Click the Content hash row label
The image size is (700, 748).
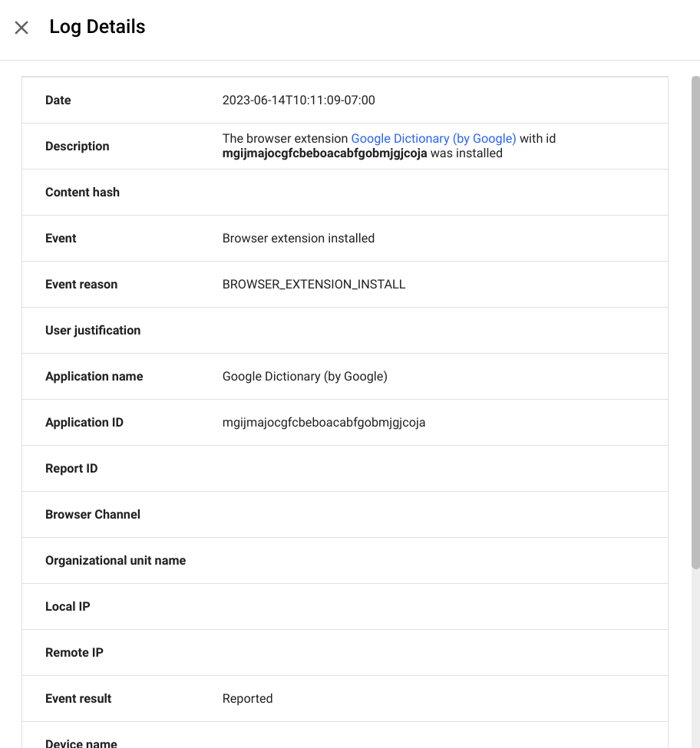[83, 193]
